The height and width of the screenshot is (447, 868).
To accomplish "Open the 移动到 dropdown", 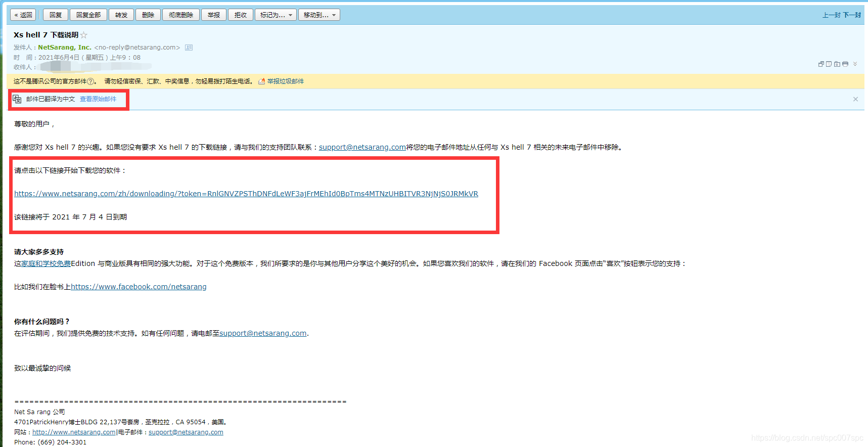I will pos(319,15).
